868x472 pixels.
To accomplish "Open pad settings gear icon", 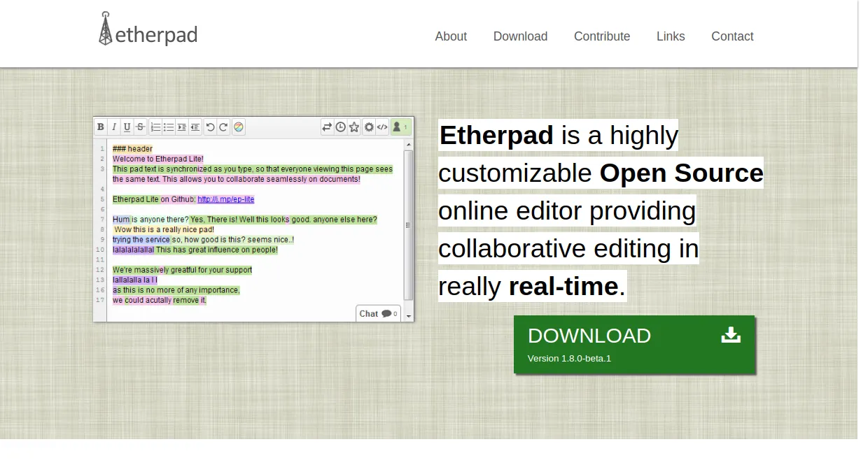I will pos(369,127).
